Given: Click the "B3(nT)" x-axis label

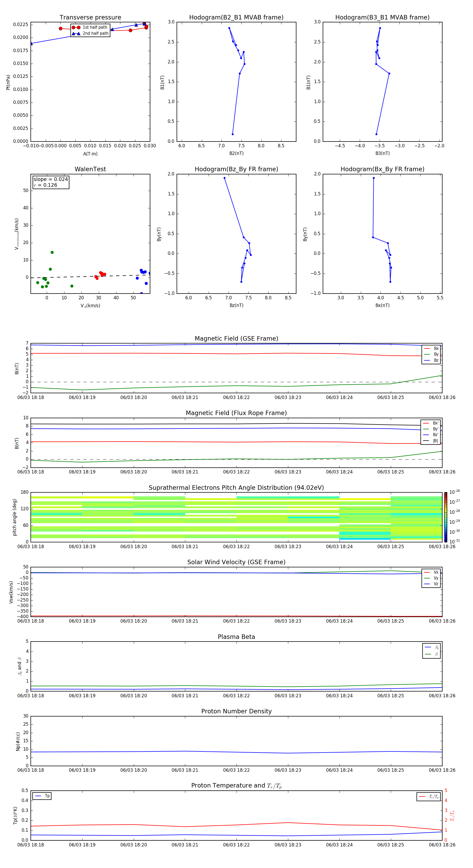Looking at the screenshot, I should tap(382, 153).
